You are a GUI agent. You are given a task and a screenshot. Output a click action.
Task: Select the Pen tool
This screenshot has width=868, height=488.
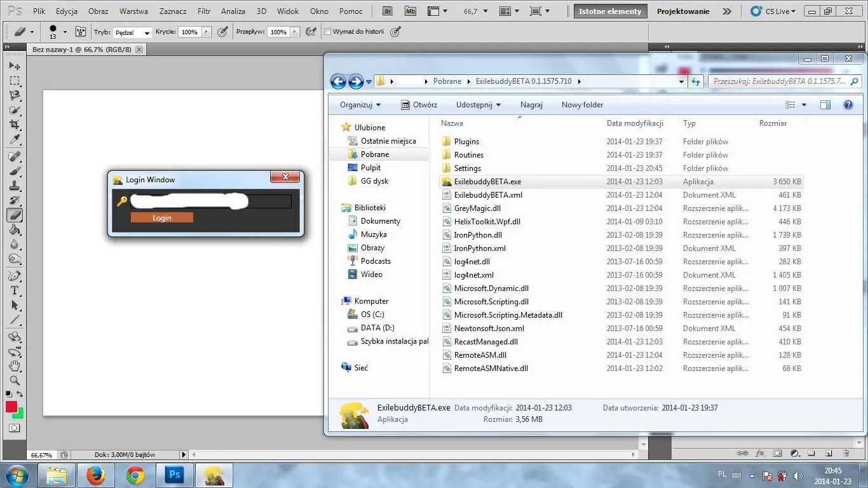pos(15,276)
